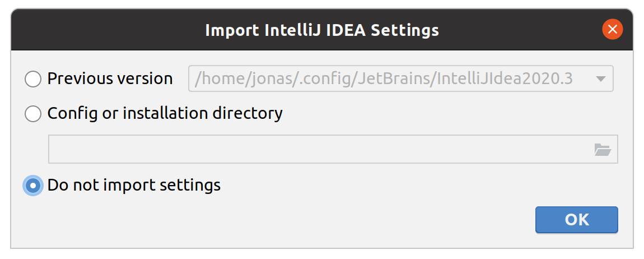The image size is (644, 259).
Task: Select the Previous version radio button
Action: [33, 79]
